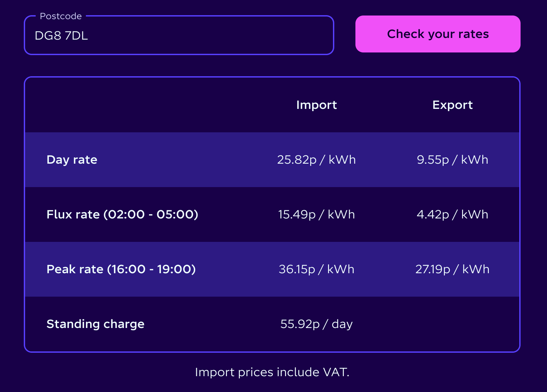Click the blank top-left table header cell

tap(136, 105)
